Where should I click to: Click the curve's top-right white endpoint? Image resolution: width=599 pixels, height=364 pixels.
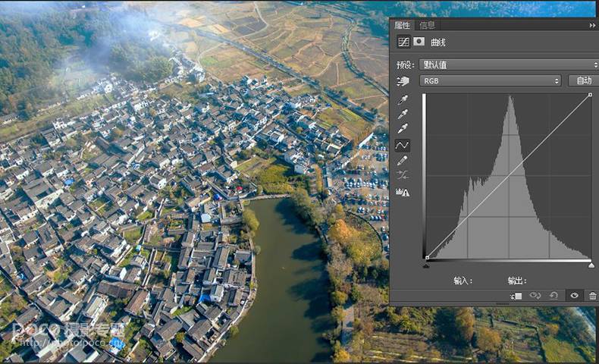click(590, 95)
